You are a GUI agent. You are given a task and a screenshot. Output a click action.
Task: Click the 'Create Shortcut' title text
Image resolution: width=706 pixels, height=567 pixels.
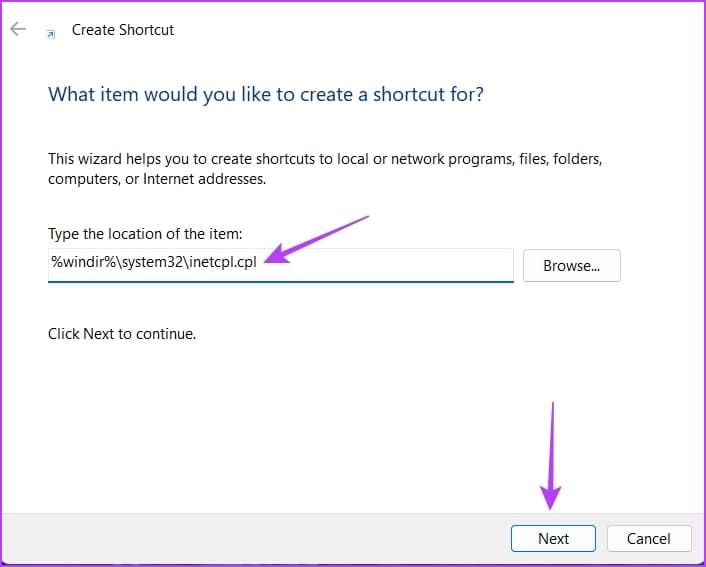[x=123, y=30]
